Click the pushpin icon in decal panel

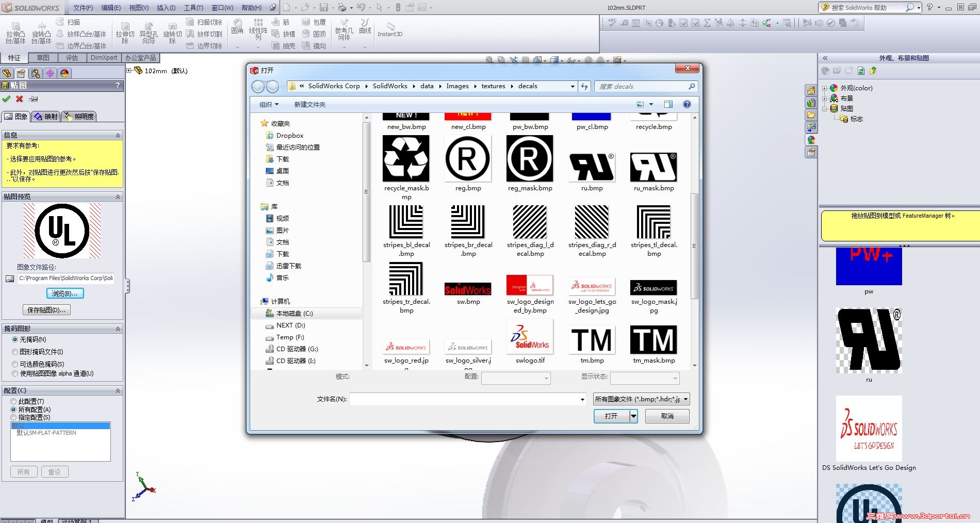pos(33,99)
